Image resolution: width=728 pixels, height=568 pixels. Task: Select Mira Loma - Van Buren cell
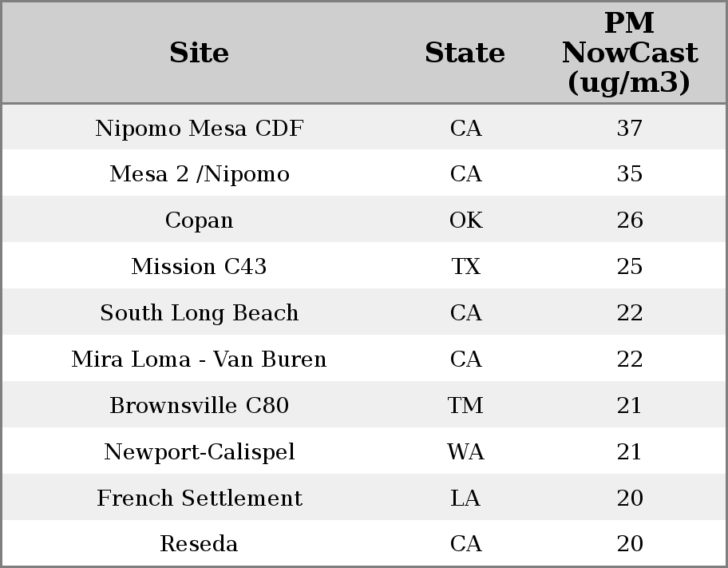coord(199,359)
